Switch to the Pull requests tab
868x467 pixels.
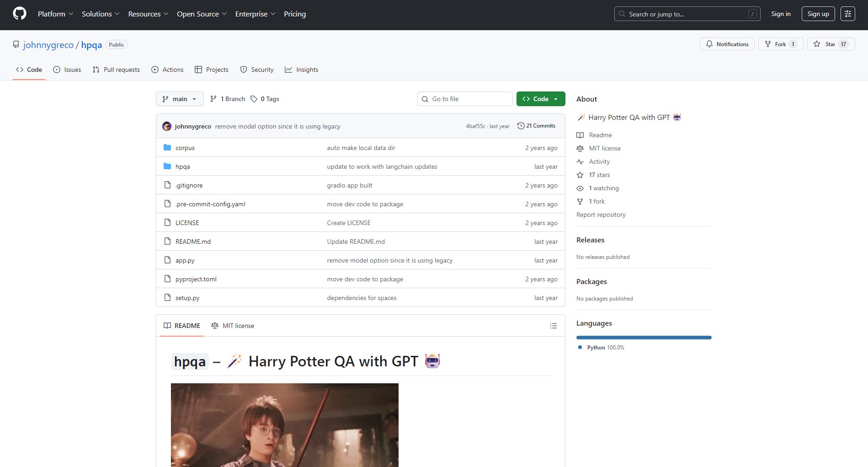tap(116, 70)
